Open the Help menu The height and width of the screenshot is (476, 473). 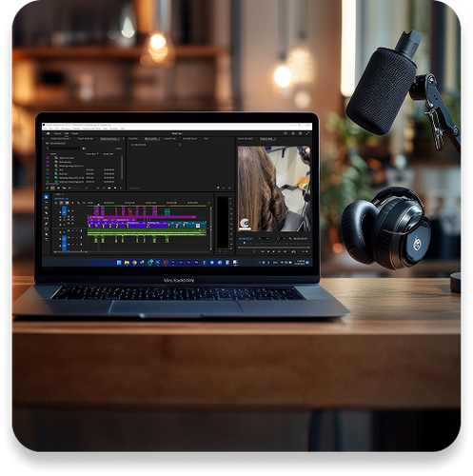(x=123, y=129)
